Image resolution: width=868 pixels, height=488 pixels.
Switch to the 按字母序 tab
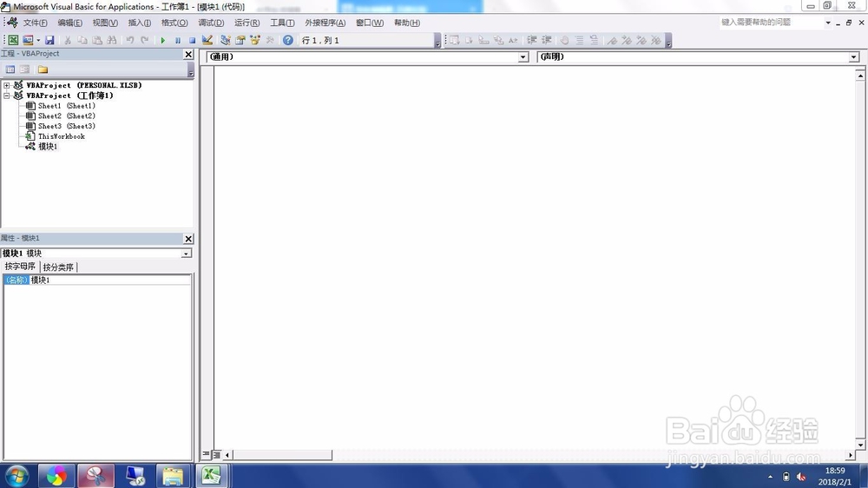(20, 267)
